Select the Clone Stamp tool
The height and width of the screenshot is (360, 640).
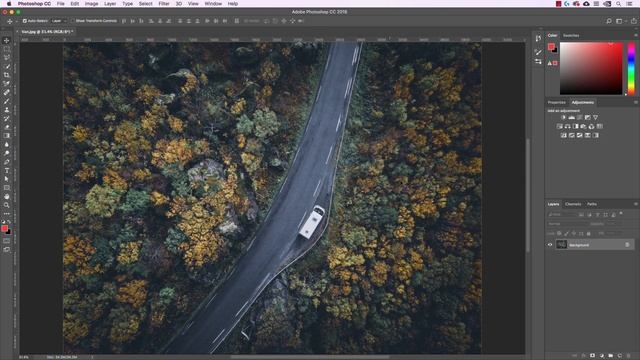[7, 110]
